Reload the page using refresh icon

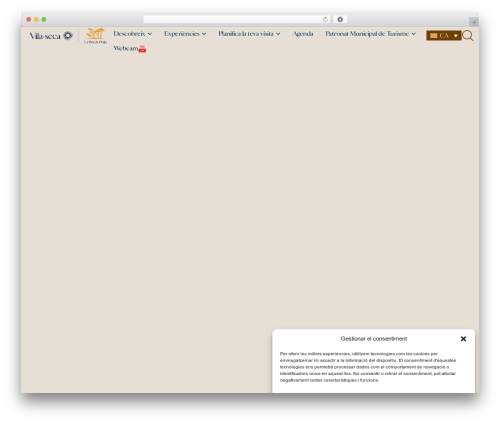coord(325,20)
